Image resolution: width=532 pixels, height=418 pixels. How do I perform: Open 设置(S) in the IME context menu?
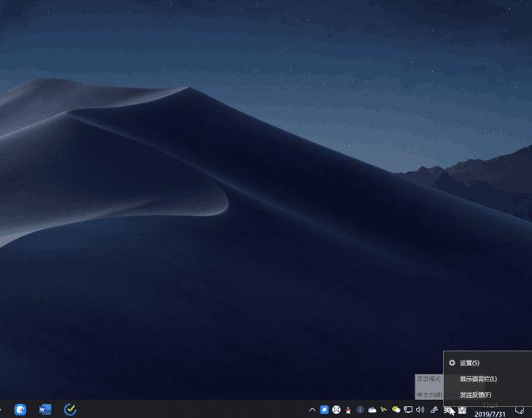(x=488, y=363)
